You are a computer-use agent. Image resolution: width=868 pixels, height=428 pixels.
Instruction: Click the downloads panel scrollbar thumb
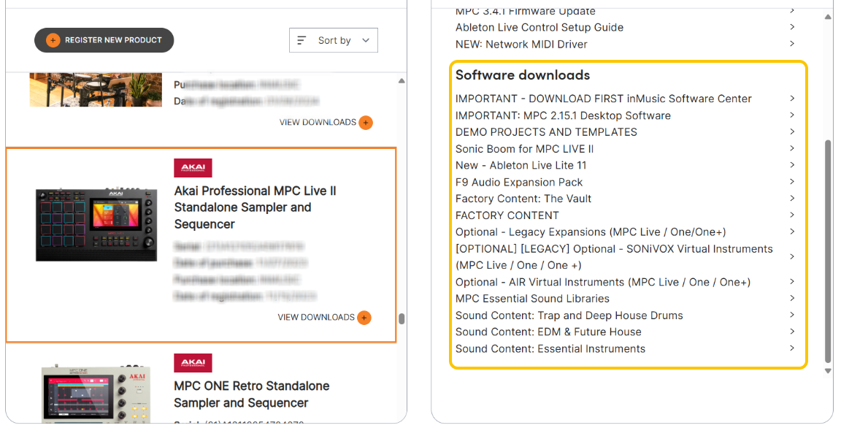pos(828,251)
